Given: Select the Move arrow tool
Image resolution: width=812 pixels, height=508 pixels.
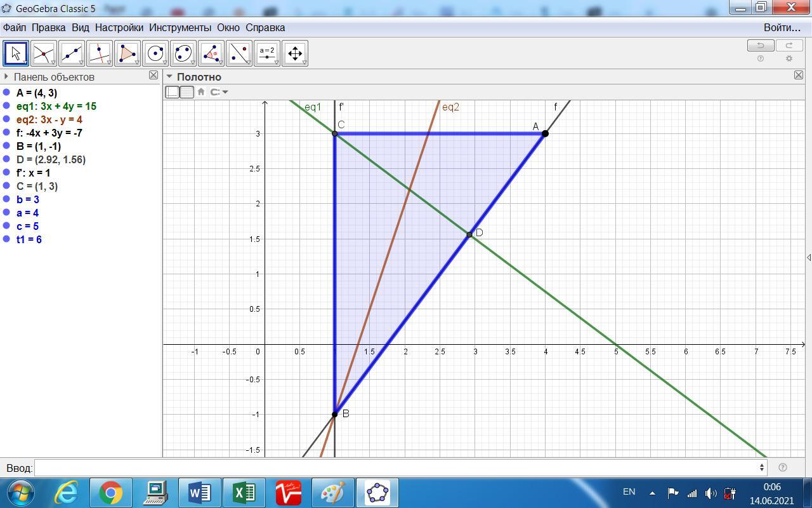Looking at the screenshot, I should tap(16, 53).
